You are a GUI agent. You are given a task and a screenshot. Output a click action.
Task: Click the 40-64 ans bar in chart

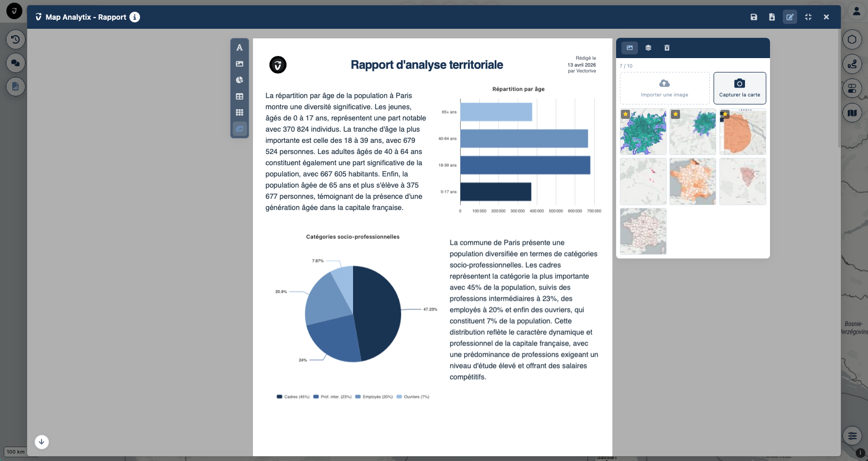point(524,139)
